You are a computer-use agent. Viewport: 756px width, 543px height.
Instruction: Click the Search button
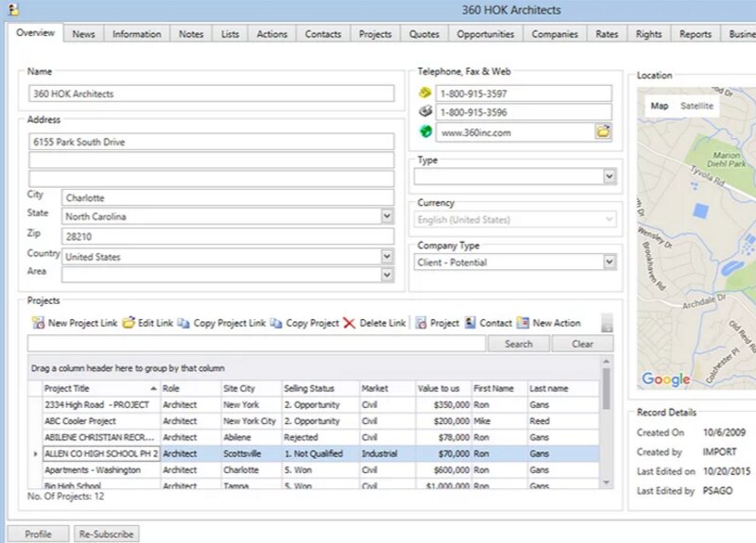tap(518, 344)
